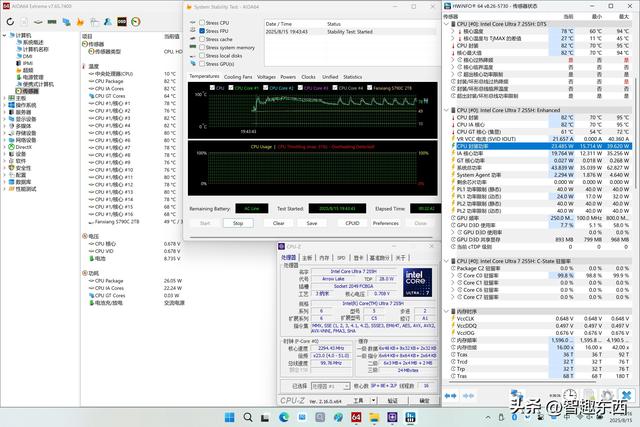Show hidden tray icons chevron
640x427 pixels.
click(488, 418)
